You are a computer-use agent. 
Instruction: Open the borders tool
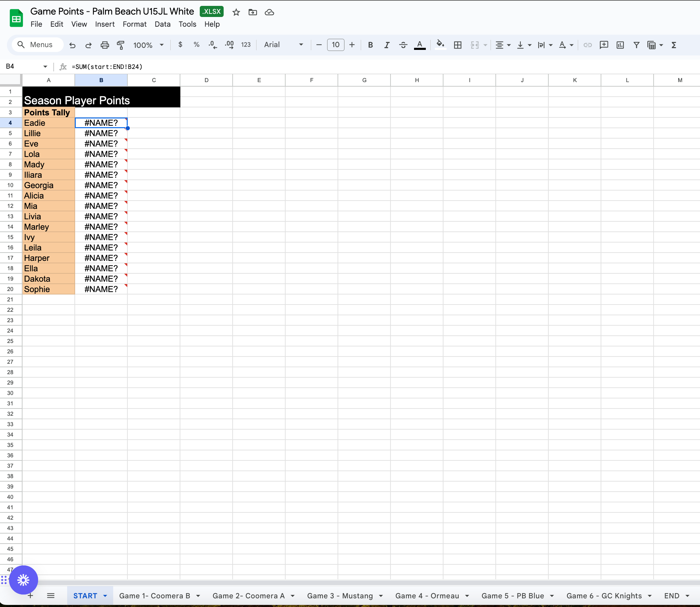(458, 45)
